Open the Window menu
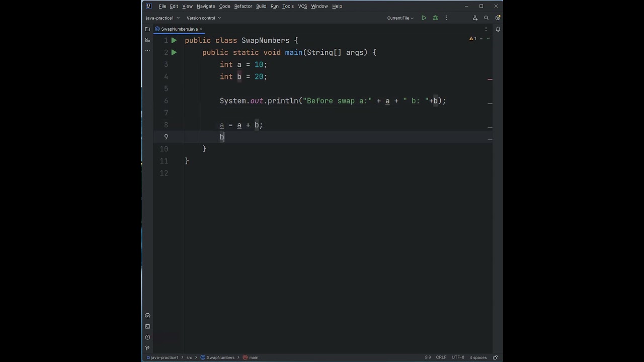Viewport: 644px width, 362px height. pos(319,6)
